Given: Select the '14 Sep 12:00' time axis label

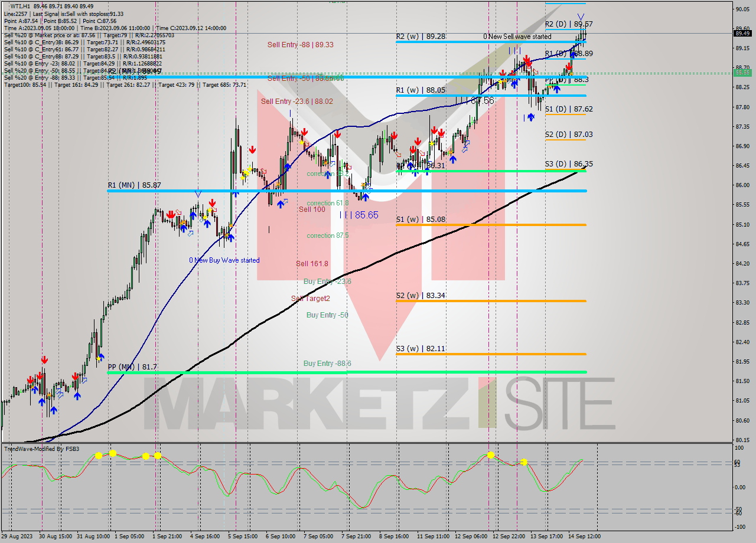Looking at the screenshot, I should click(x=585, y=537).
